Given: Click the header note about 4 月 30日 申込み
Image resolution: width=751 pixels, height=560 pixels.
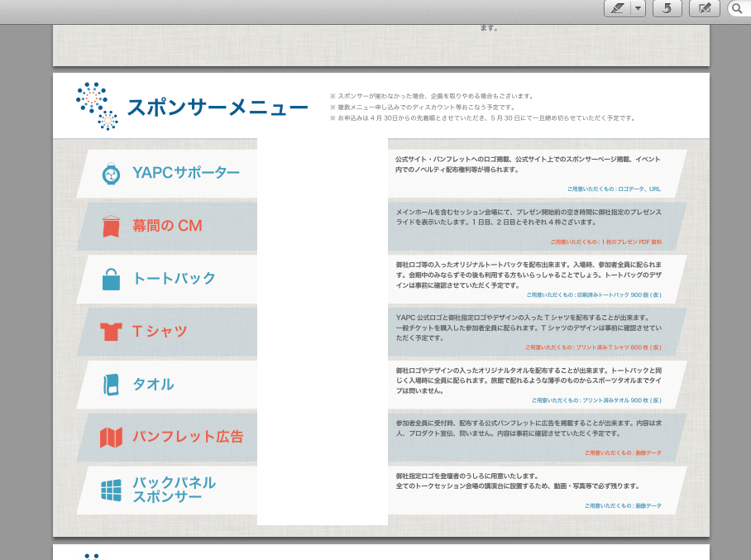Looking at the screenshot, I should tap(482, 117).
